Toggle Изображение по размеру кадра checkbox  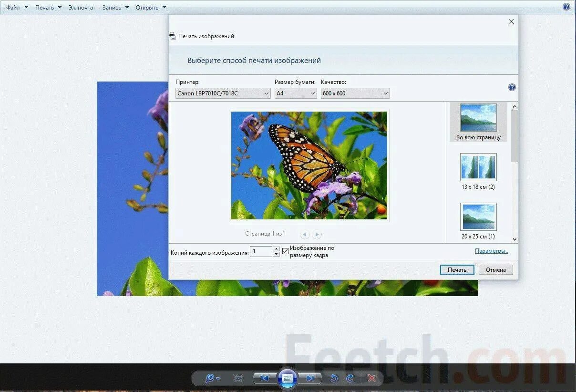coord(286,251)
